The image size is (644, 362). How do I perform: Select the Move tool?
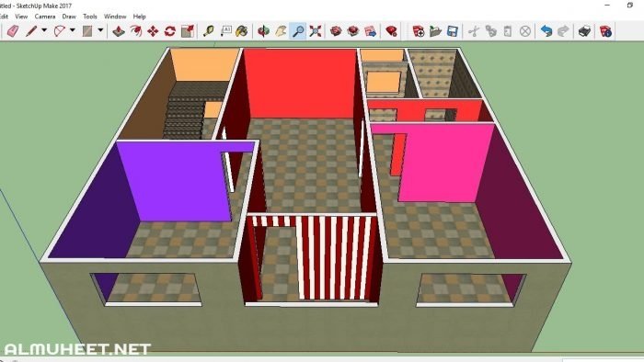point(153,30)
